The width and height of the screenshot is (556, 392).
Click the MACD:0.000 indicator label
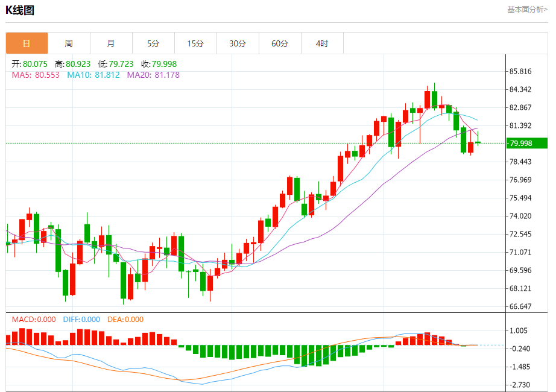pyautogui.click(x=34, y=319)
